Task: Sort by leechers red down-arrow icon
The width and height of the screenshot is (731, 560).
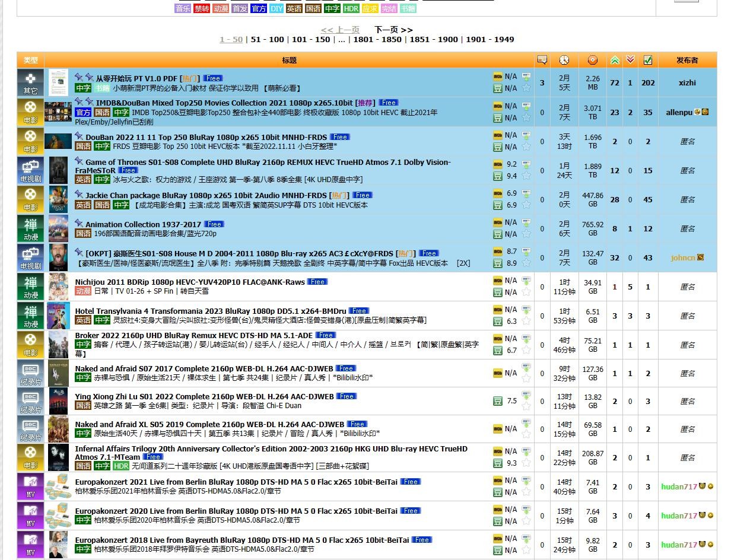Action: click(x=630, y=59)
